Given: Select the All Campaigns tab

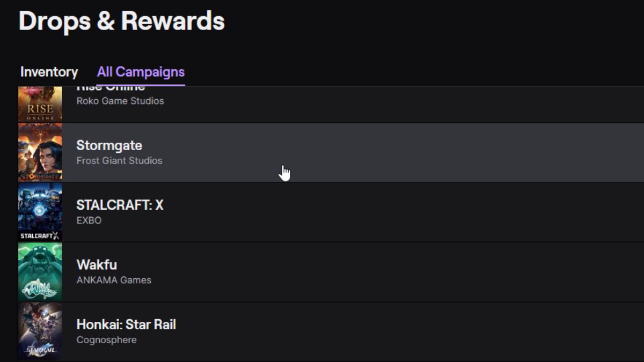Looking at the screenshot, I should coord(141,72).
